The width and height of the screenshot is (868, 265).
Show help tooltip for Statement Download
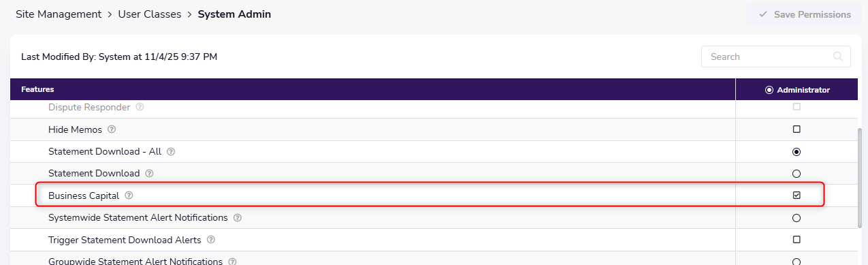click(x=150, y=174)
